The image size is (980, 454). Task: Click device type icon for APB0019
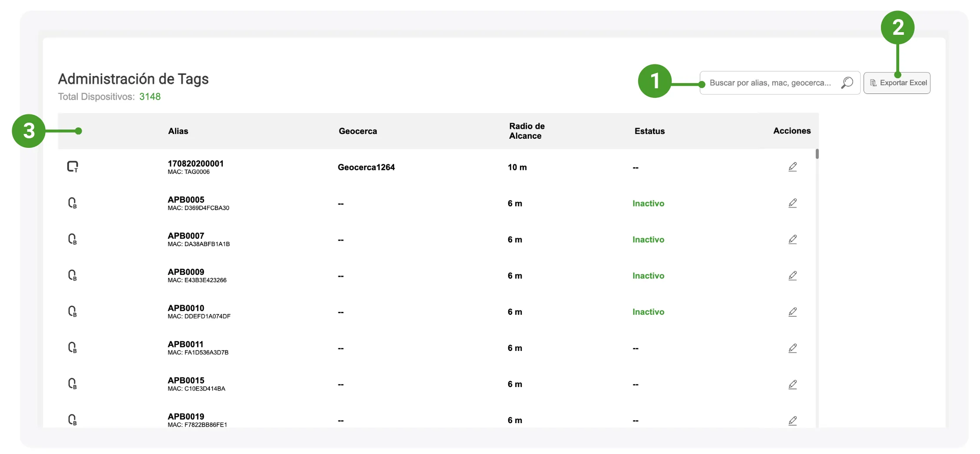pyautogui.click(x=73, y=420)
